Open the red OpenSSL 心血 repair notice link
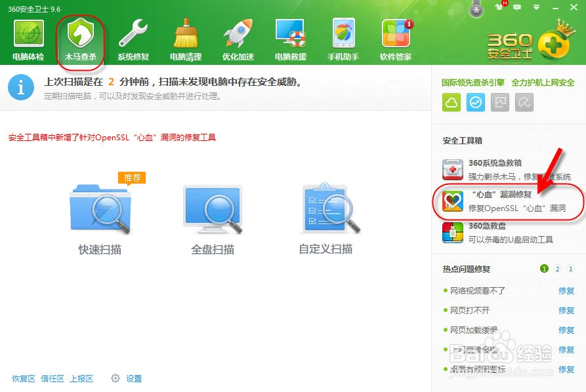The width and height of the screenshot is (586, 392). tap(112, 138)
